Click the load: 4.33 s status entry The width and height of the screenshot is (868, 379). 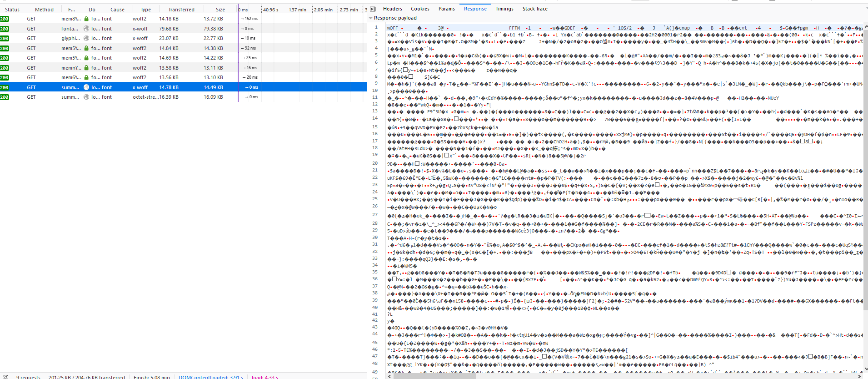(265, 377)
